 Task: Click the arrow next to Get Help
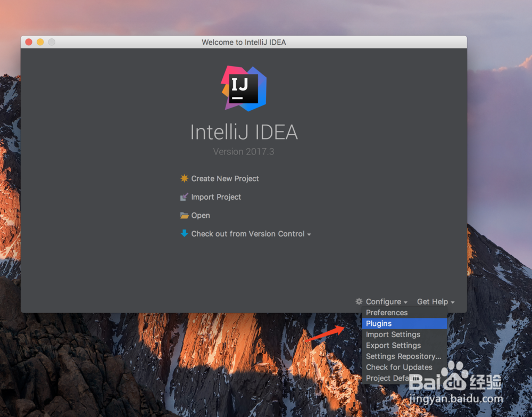click(453, 302)
